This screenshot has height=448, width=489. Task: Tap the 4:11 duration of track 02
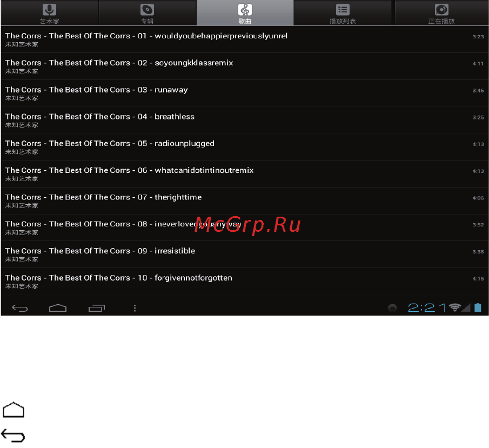[478, 64]
